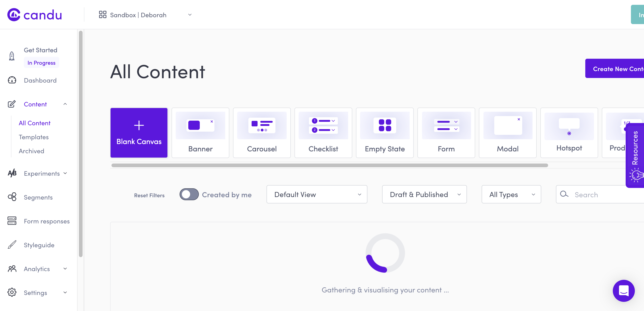Click the Blank Canvas template card
The image size is (644, 311).
coord(139,133)
